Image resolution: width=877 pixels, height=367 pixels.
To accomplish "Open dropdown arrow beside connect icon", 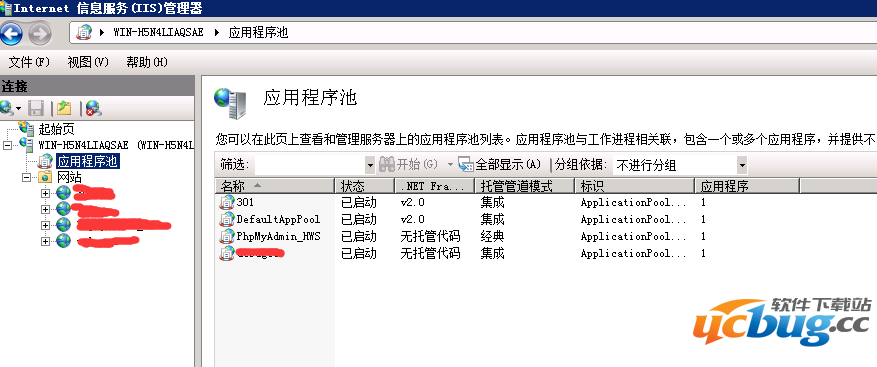I will pyautogui.click(x=18, y=108).
